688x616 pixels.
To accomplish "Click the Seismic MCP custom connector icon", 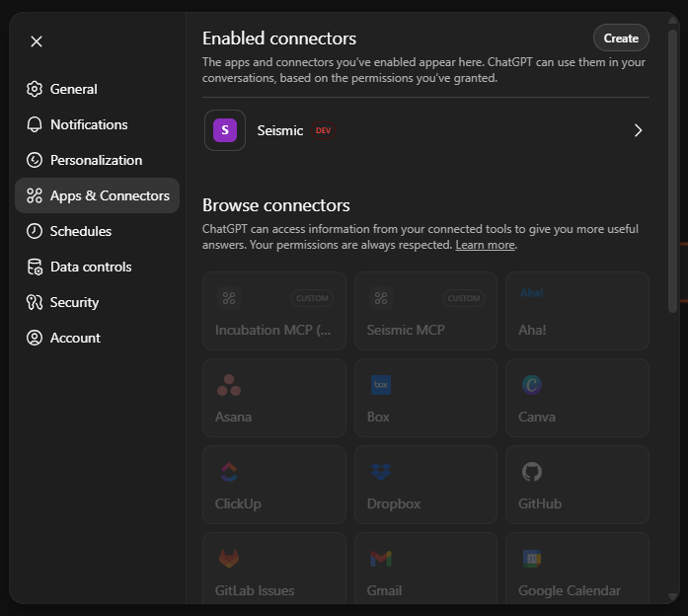I will point(381,298).
